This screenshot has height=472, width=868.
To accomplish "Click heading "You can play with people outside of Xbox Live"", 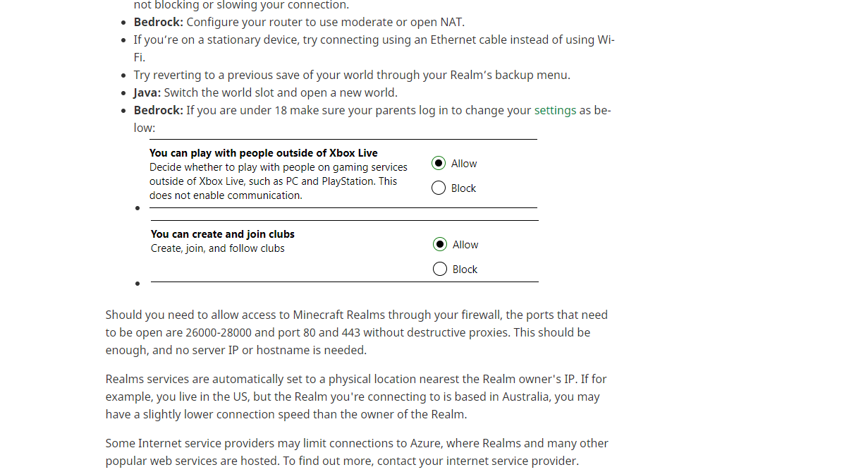I will 264,152.
